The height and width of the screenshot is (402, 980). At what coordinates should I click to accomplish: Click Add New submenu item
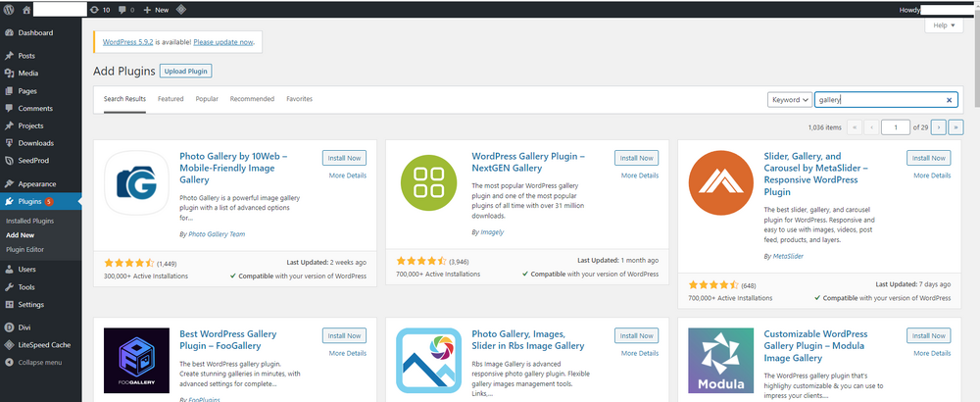(20, 235)
